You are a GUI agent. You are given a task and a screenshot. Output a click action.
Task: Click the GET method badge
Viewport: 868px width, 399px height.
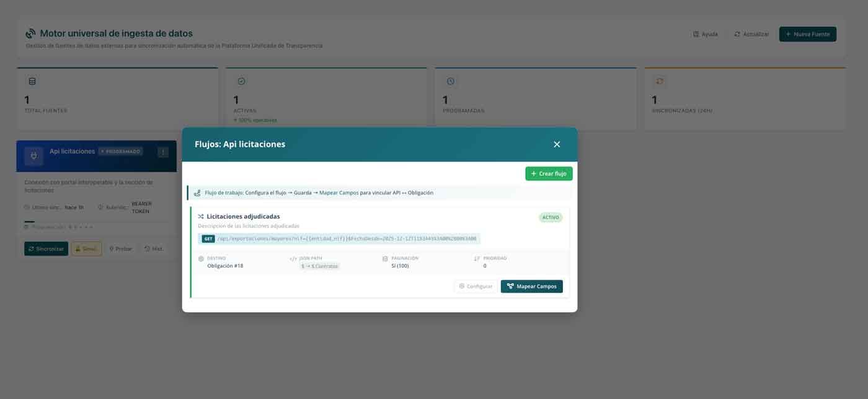[x=208, y=239]
